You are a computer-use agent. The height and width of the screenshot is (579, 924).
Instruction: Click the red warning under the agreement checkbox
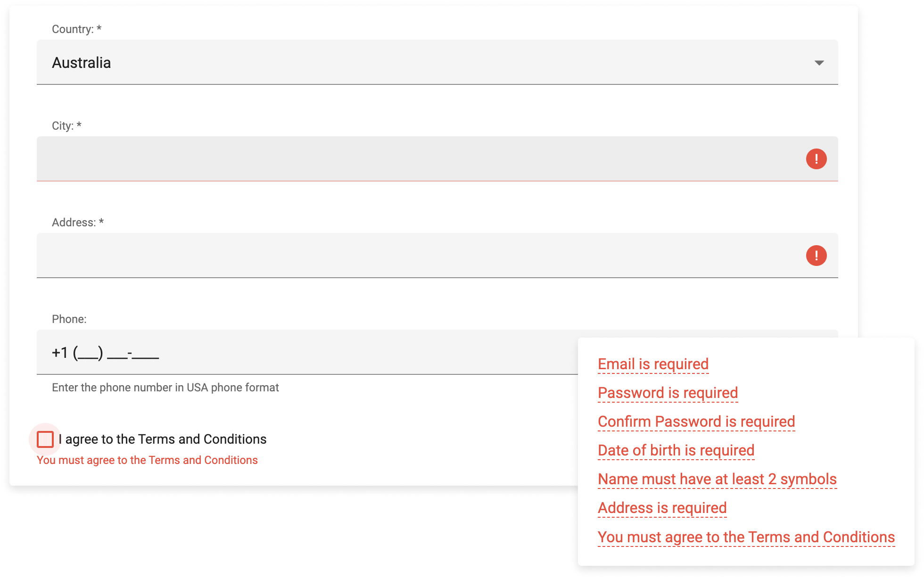(148, 460)
